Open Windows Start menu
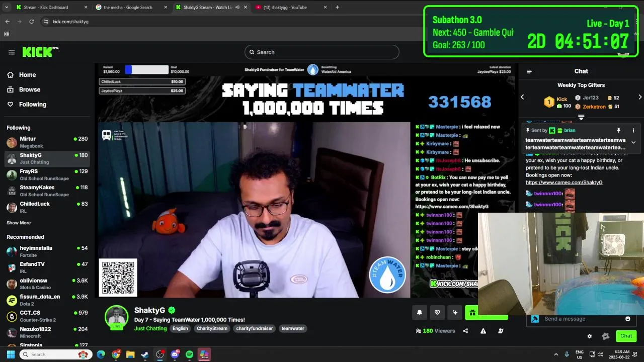Viewport: 644px width, 362px height. coord(11,354)
